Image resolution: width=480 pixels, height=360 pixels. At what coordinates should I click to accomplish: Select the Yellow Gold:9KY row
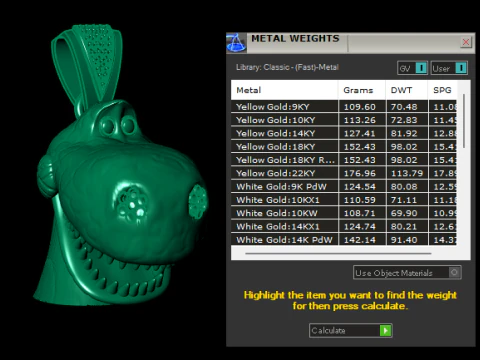tap(344, 107)
